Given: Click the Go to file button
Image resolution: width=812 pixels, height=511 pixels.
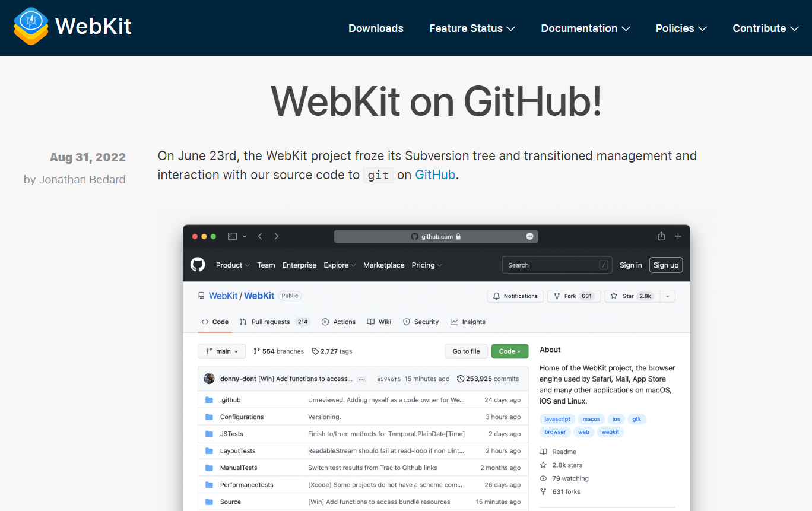Looking at the screenshot, I should [466, 351].
